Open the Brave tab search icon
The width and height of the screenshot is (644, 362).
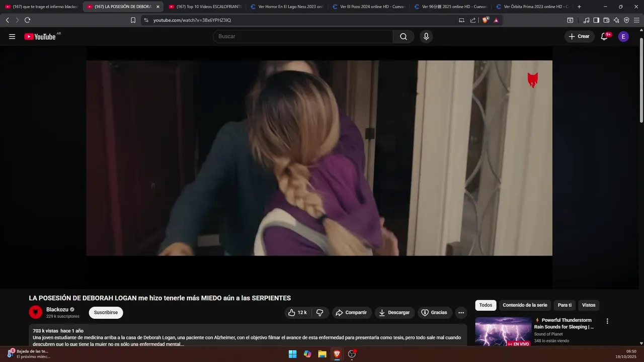pyautogui.click(x=570, y=20)
